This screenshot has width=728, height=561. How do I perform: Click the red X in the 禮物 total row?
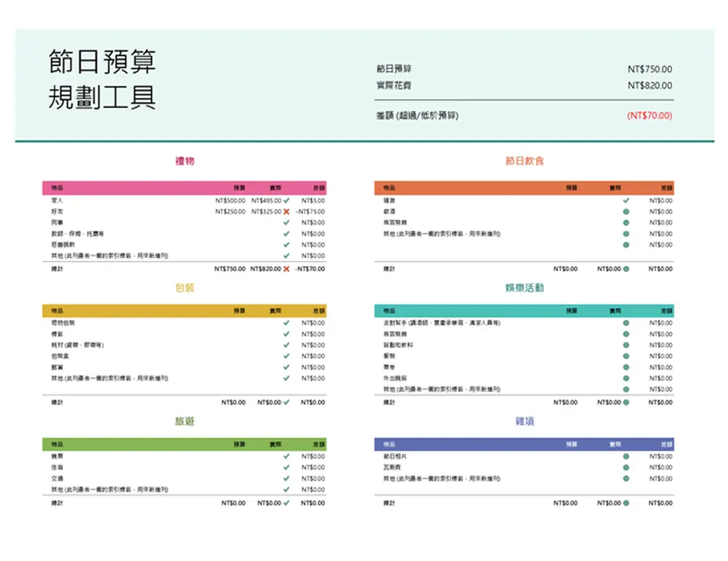pos(286,269)
